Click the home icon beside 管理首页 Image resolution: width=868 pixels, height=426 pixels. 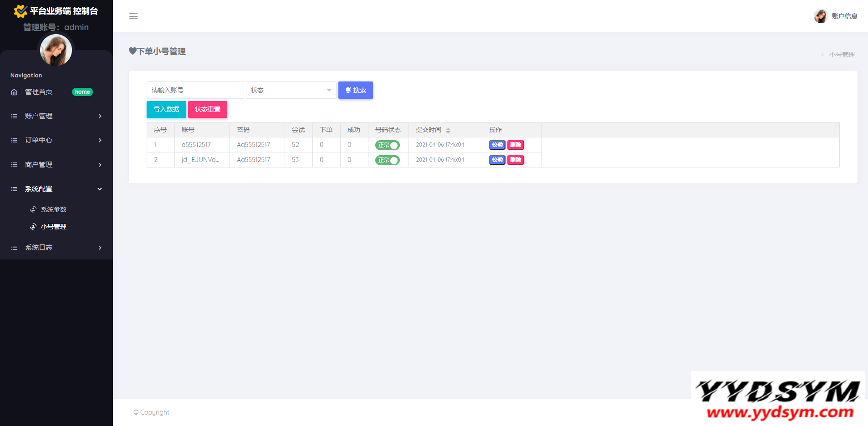tap(14, 92)
